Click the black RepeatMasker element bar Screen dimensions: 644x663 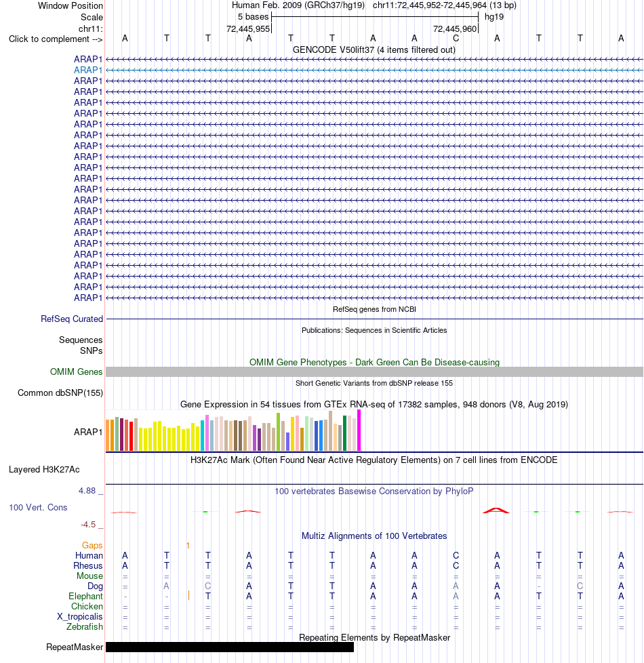[230, 647]
